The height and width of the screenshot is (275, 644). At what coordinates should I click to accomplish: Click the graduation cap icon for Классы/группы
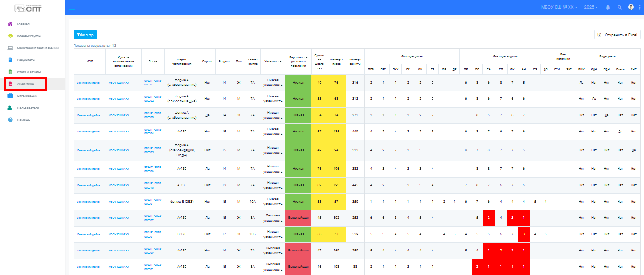coord(10,36)
